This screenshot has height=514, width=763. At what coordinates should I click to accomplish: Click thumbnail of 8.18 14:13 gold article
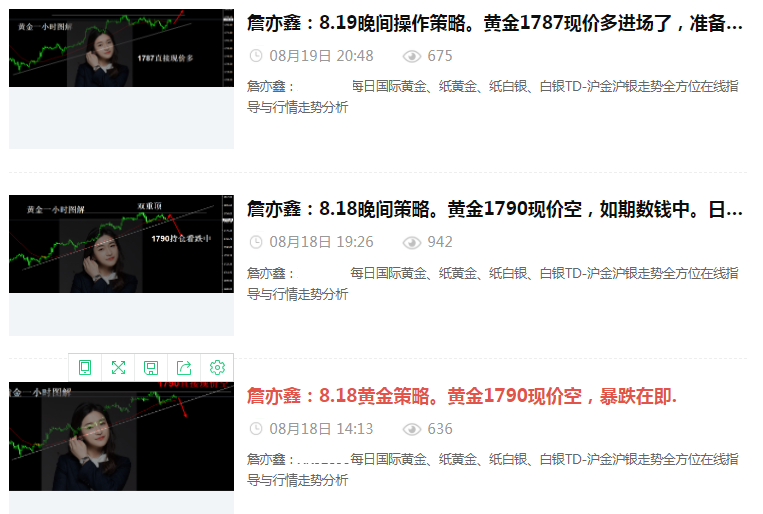tap(121, 436)
